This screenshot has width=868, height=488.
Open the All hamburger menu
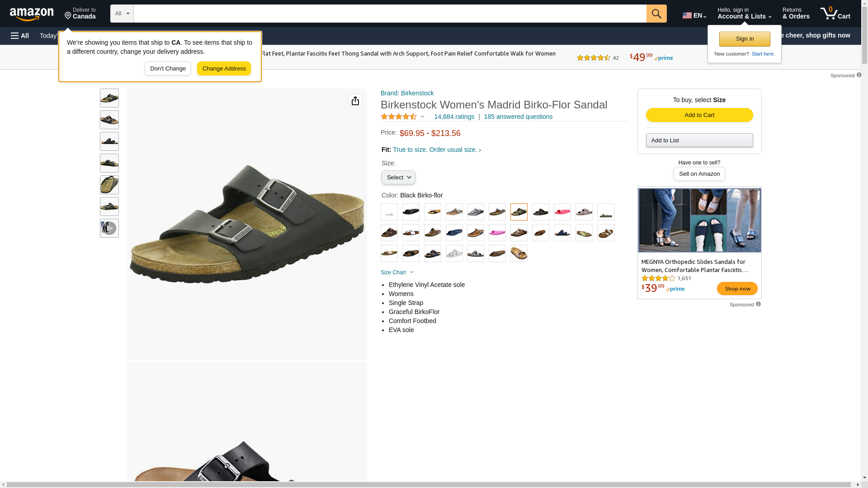point(20,36)
